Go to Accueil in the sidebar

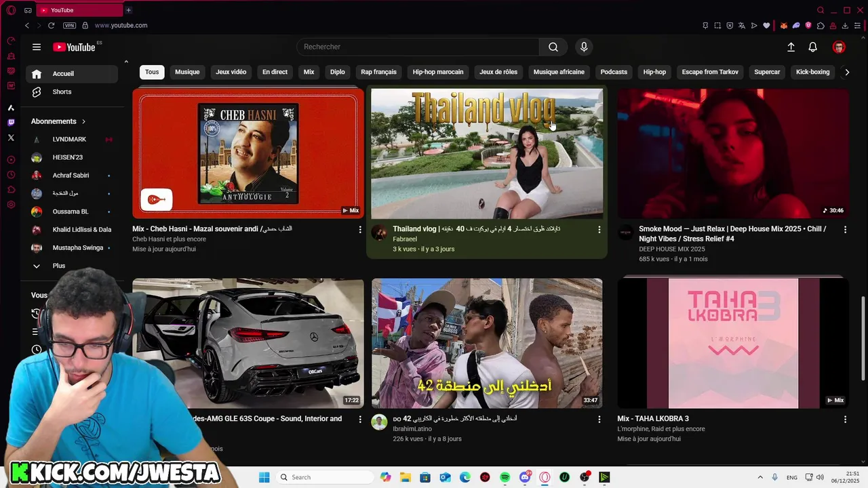tap(72, 74)
